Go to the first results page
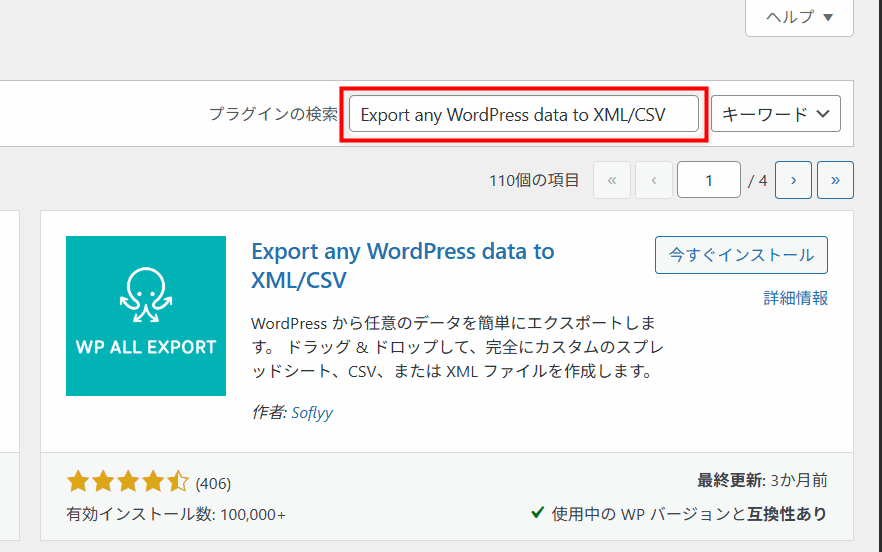This screenshot has height=552, width=882. pyautogui.click(x=611, y=180)
